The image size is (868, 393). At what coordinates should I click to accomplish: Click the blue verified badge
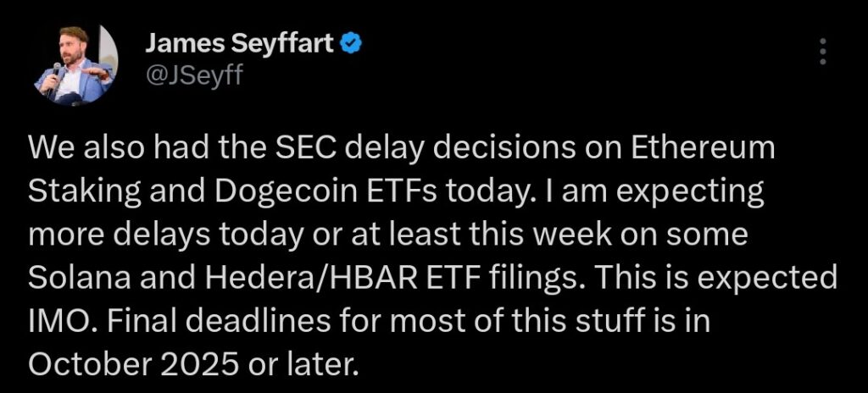coord(353,42)
